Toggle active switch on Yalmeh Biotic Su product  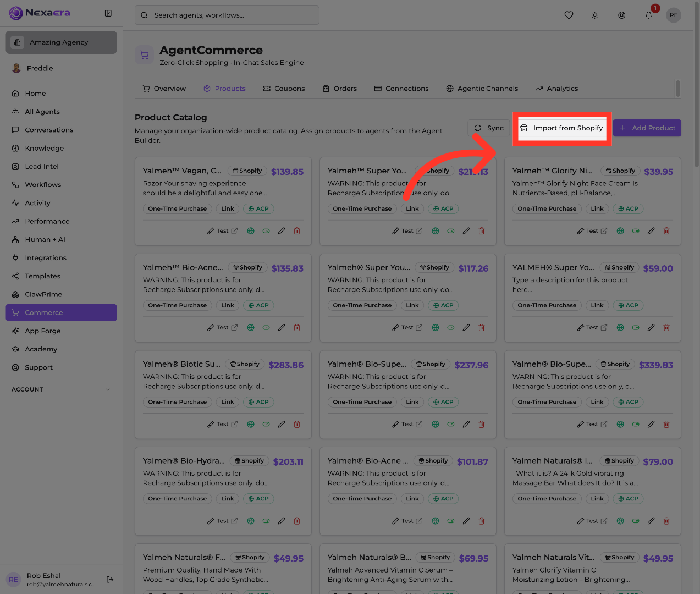point(266,425)
